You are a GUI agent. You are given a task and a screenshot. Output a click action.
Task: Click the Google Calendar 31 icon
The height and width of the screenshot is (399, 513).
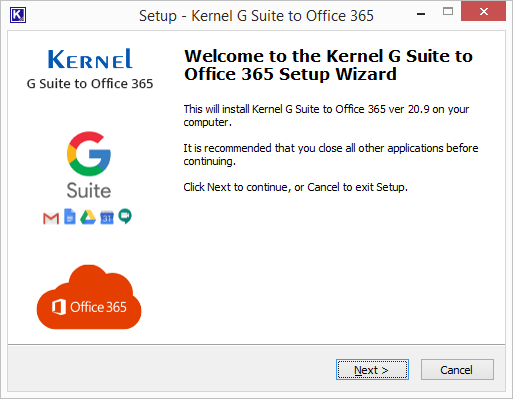(107, 218)
